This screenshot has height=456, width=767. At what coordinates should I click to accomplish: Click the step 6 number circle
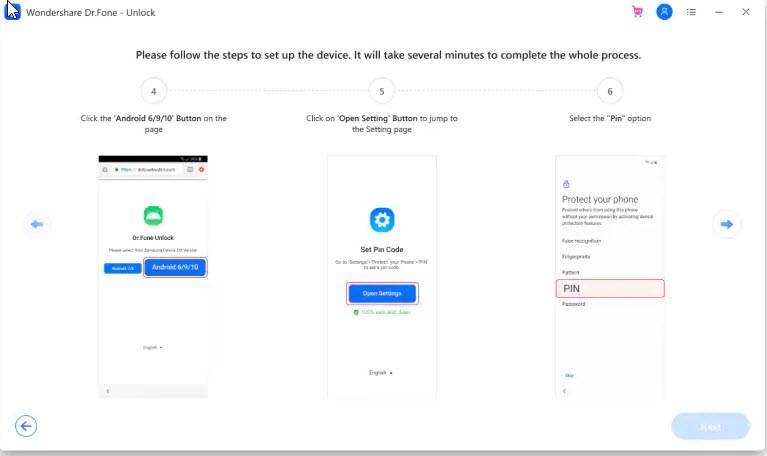click(x=610, y=91)
